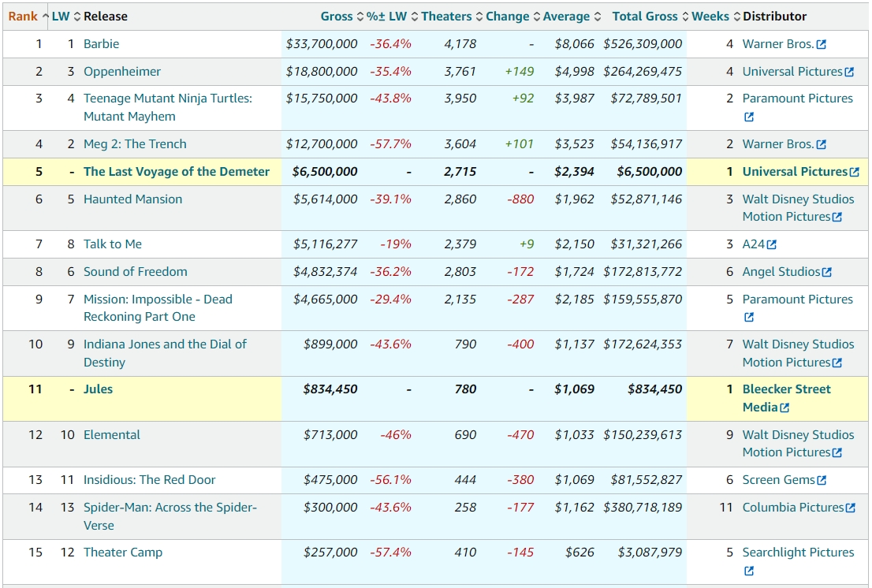Open the Jules release link

click(98, 389)
